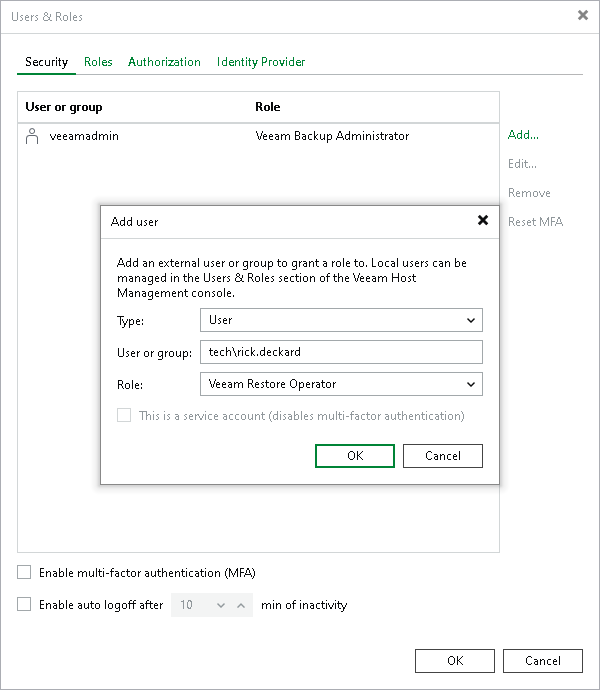Click the Remove link
Viewport: 600px width, 690px height.
tap(529, 193)
